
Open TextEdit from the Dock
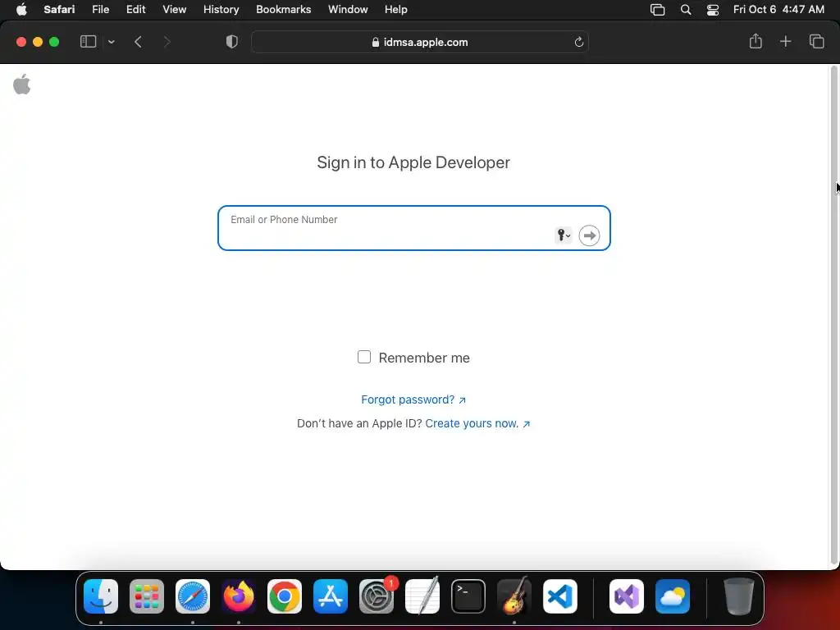tap(422, 596)
